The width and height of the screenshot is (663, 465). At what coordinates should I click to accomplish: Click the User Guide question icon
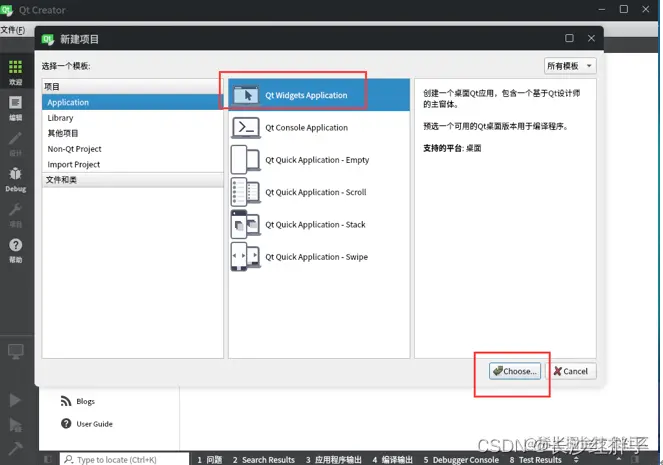[66, 424]
